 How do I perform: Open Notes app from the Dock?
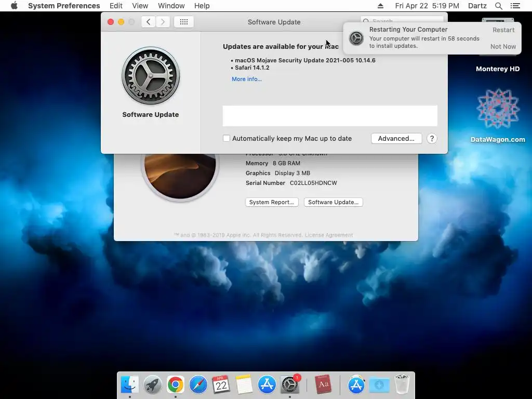[244, 384]
